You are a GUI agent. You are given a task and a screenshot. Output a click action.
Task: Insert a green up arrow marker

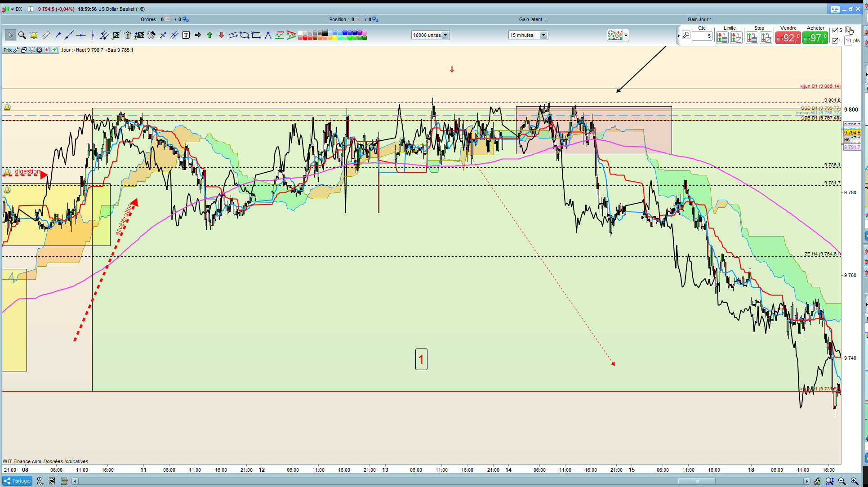209,35
